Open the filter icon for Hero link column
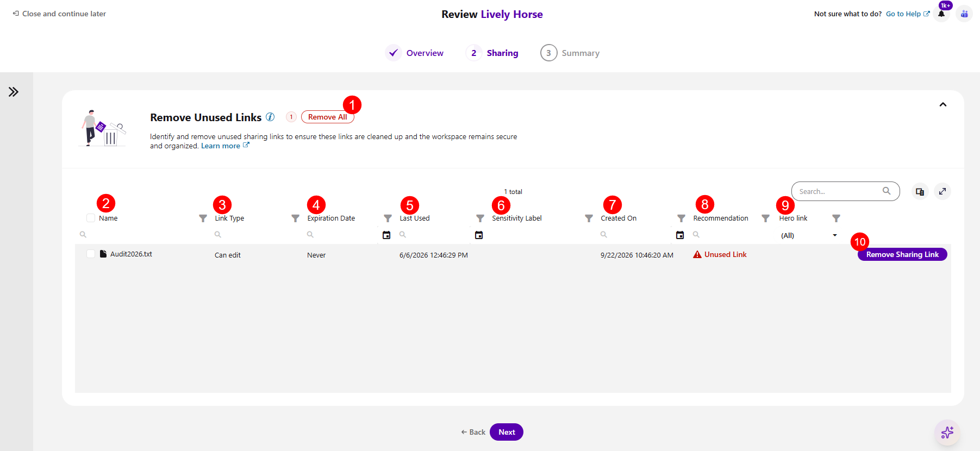980x451 pixels. coord(836,218)
